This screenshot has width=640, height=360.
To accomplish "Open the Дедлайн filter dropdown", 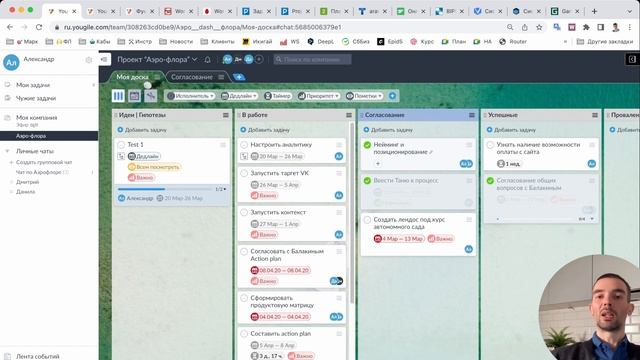I will tap(239, 96).
